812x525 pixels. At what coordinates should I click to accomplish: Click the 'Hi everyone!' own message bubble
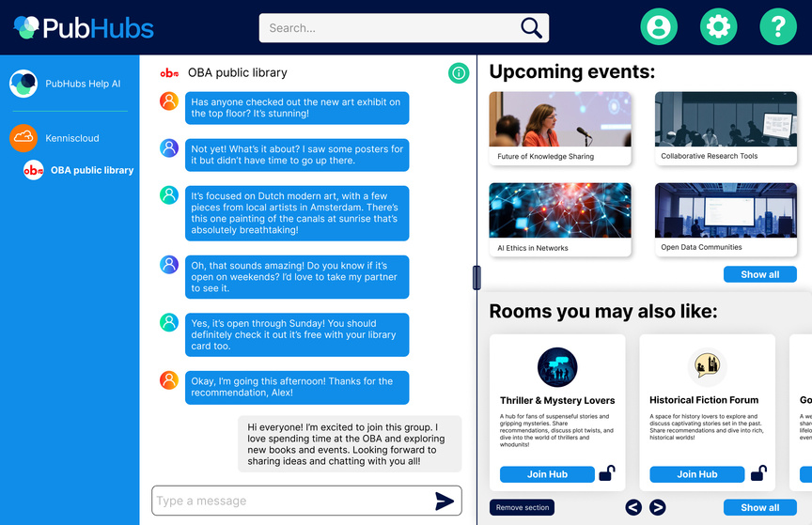350,443
